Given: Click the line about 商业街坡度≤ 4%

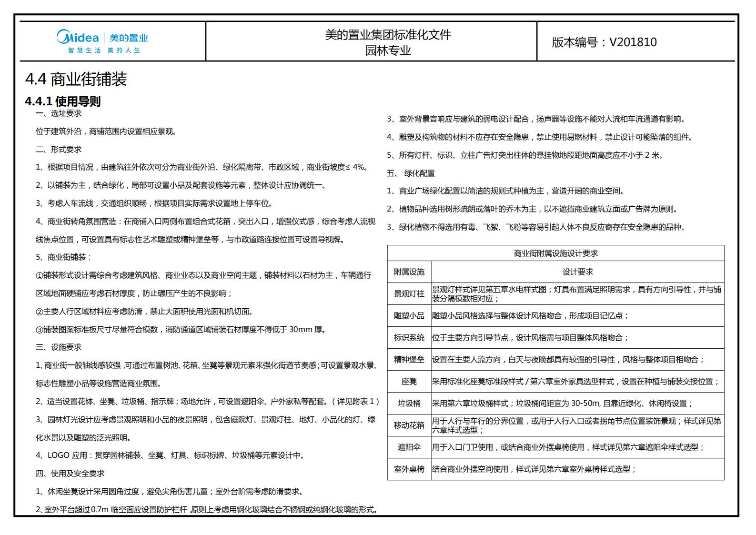Looking at the screenshot, I should [x=202, y=167].
